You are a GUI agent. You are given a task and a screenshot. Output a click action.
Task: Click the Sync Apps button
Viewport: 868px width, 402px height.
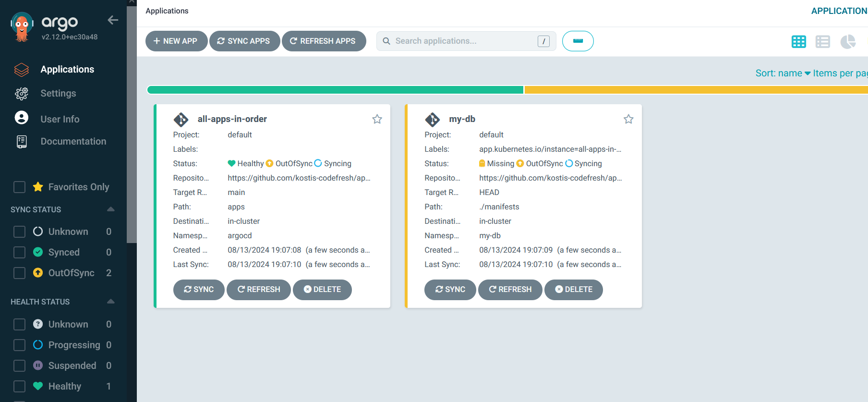(x=244, y=41)
